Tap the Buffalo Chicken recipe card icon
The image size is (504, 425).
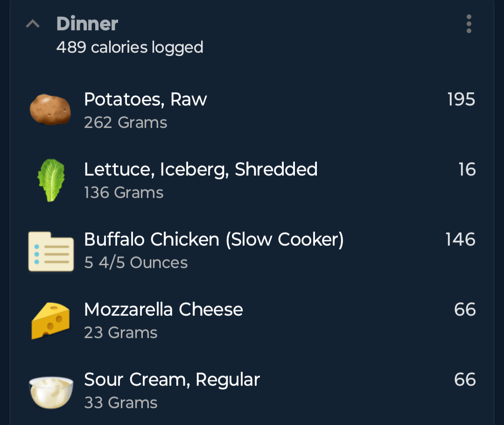tap(51, 251)
